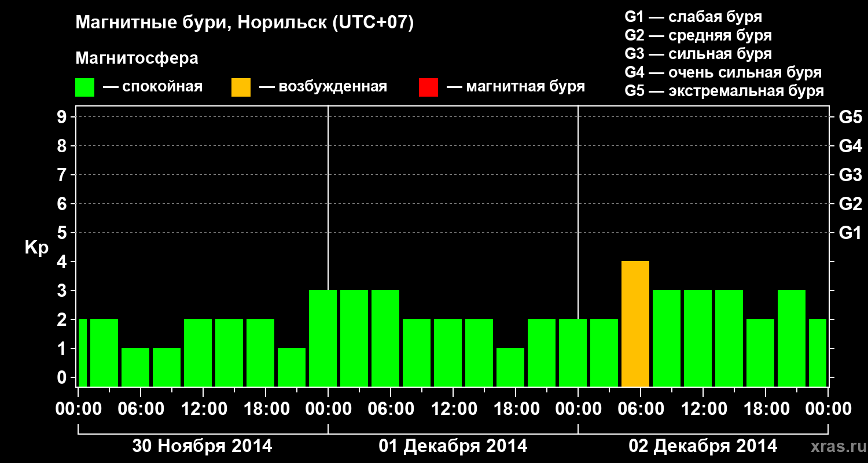
Task: Click the G5 storm level label
Action: click(x=850, y=117)
